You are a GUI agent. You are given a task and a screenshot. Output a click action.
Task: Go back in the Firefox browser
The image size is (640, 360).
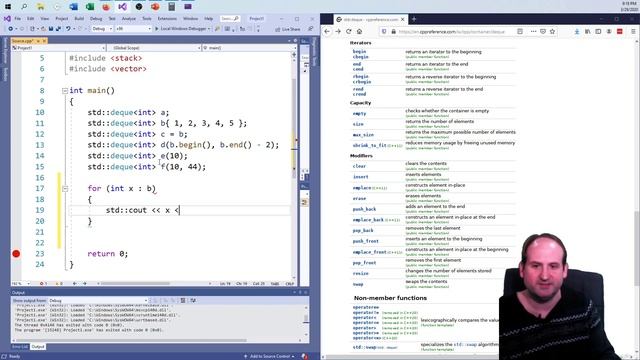click(327, 31)
